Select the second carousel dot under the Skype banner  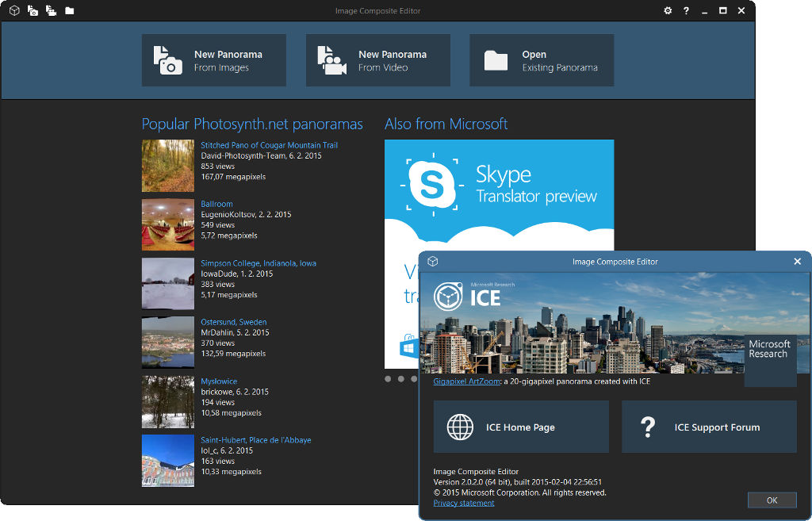[x=400, y=379]
